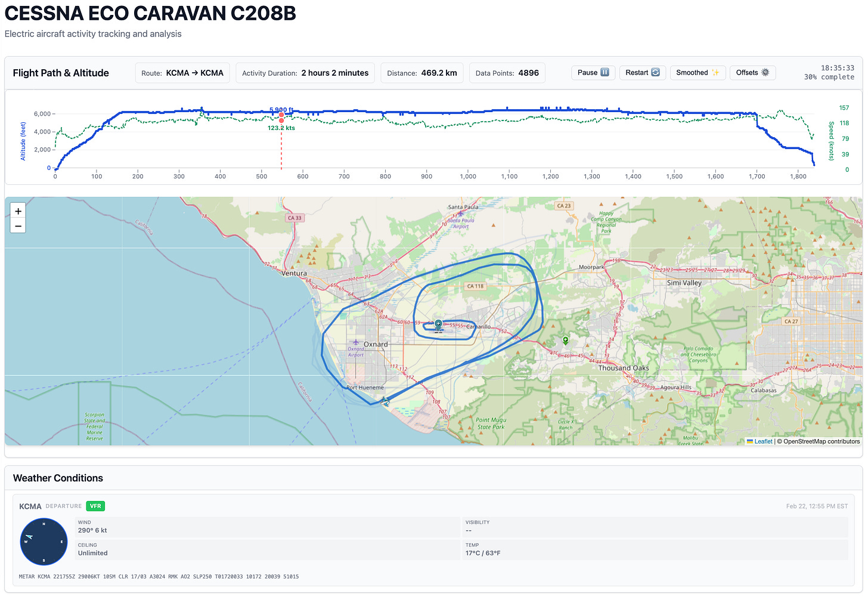
Task: Zoom out on the map
Action: [18, 226]
